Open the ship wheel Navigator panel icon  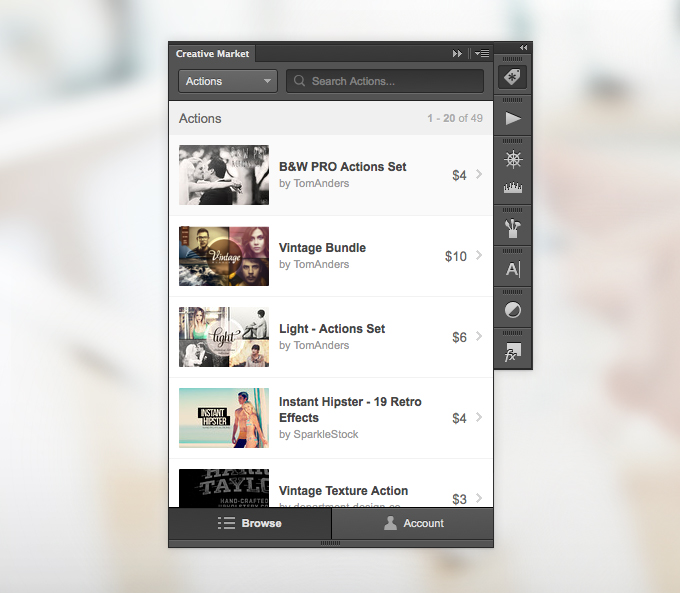513,159
